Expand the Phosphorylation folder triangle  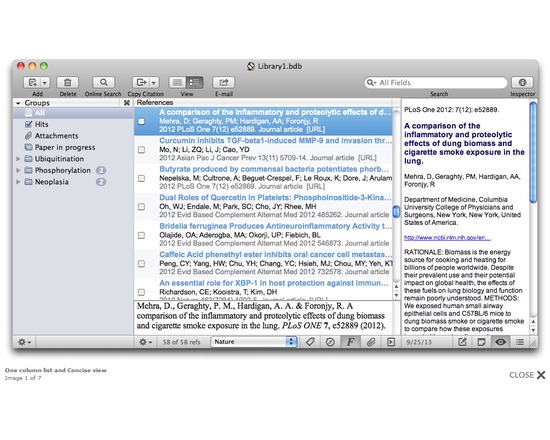tap(18, 170)
